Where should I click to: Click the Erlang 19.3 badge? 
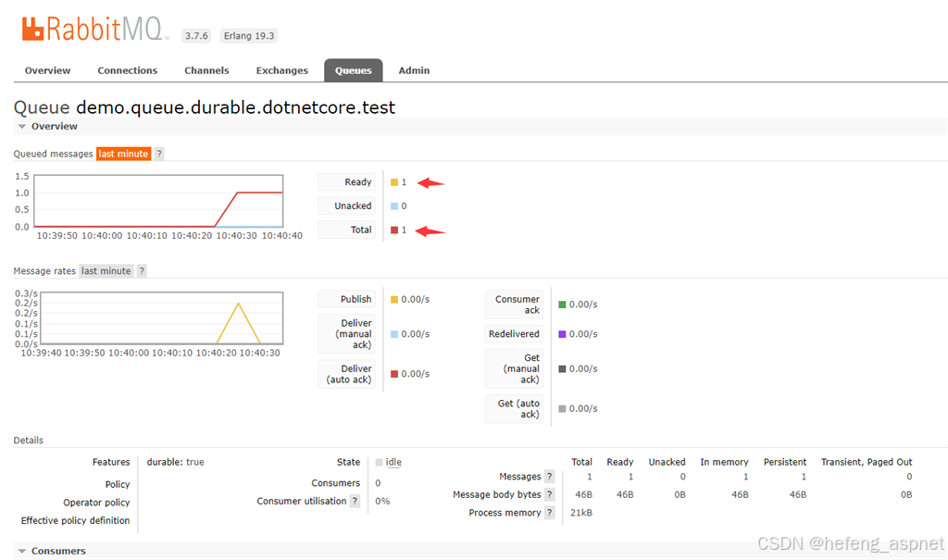click(249, 36)
